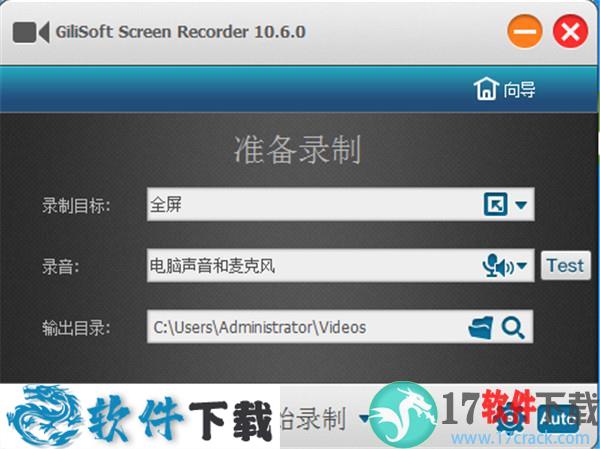Click the output path C:\Users\Administrator\Videos field
Screen dimensions: 600x449
340,327
